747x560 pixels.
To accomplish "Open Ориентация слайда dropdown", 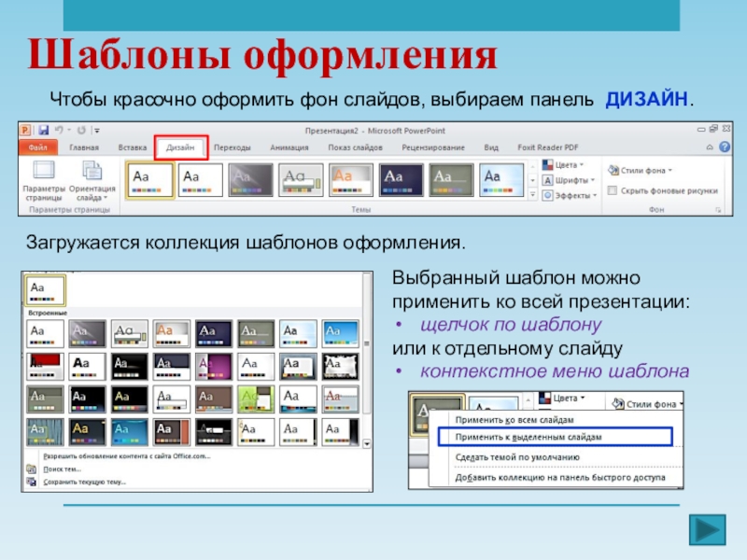I will [x=92, y=181].
